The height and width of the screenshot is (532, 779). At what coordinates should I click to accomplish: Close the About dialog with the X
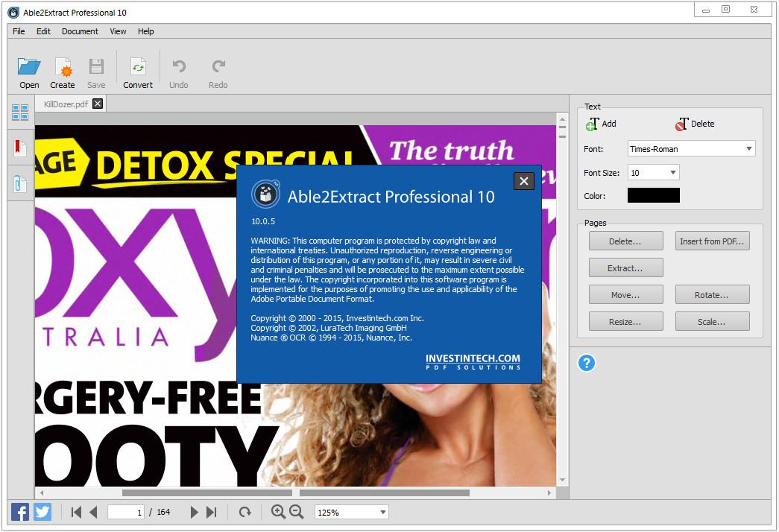pyautogui.click(x=523, y=181)
